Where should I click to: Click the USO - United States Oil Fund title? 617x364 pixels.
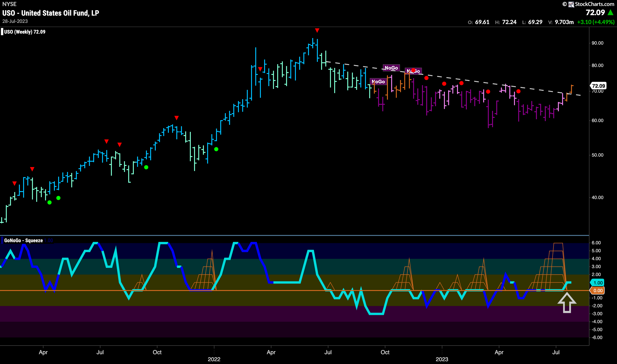click(x=50, y=13)
